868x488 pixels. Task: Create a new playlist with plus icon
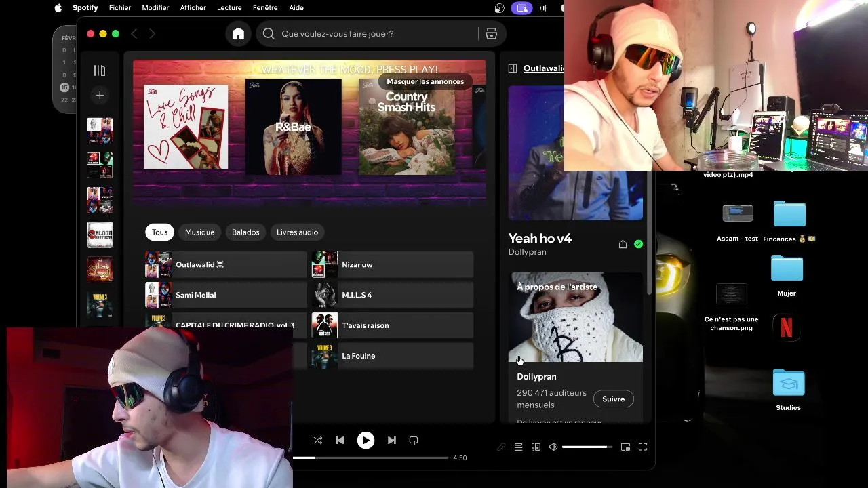coord(100,96)
